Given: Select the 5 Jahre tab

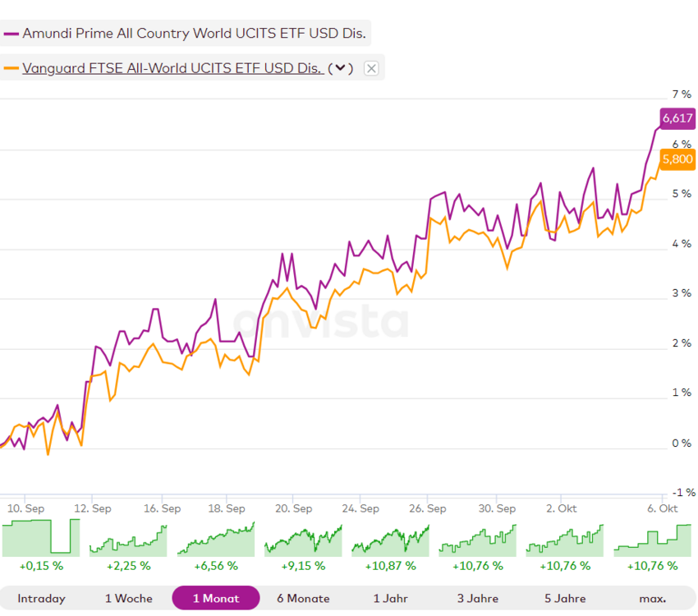Looking at the screenshot, I should [x=565, y=598].
